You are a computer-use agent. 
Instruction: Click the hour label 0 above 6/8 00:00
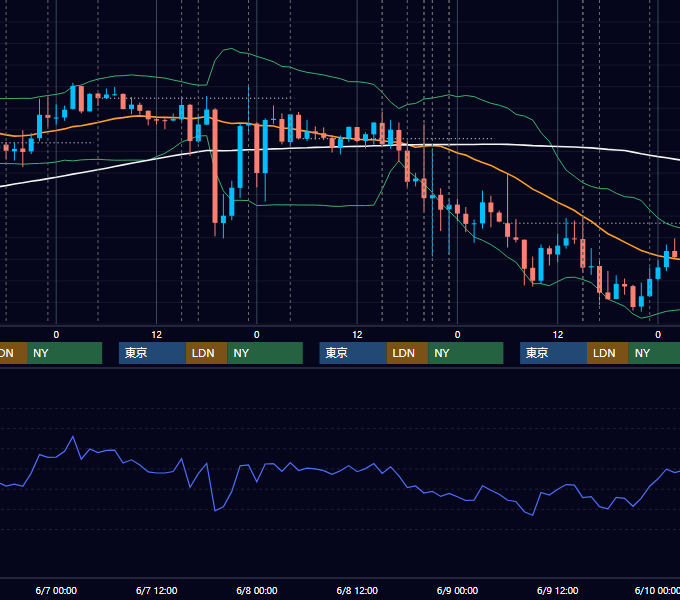tap(257, 335)
